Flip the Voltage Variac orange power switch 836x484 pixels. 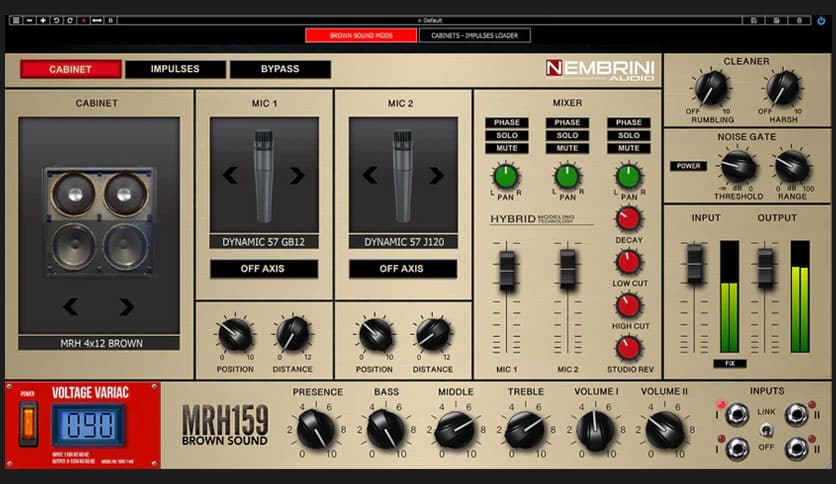tap(28, 424)
